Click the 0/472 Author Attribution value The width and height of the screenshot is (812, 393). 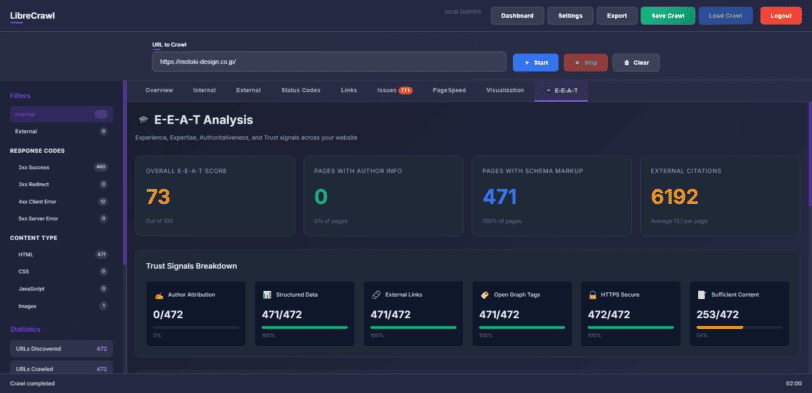[x=168, y=314]
